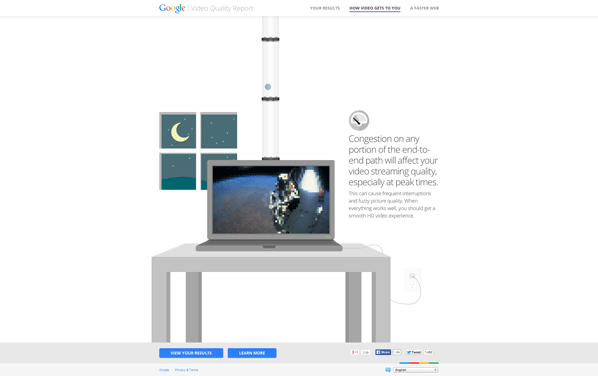Click the Tweet count bubble

pyautogui.click(x=428, y=352)
